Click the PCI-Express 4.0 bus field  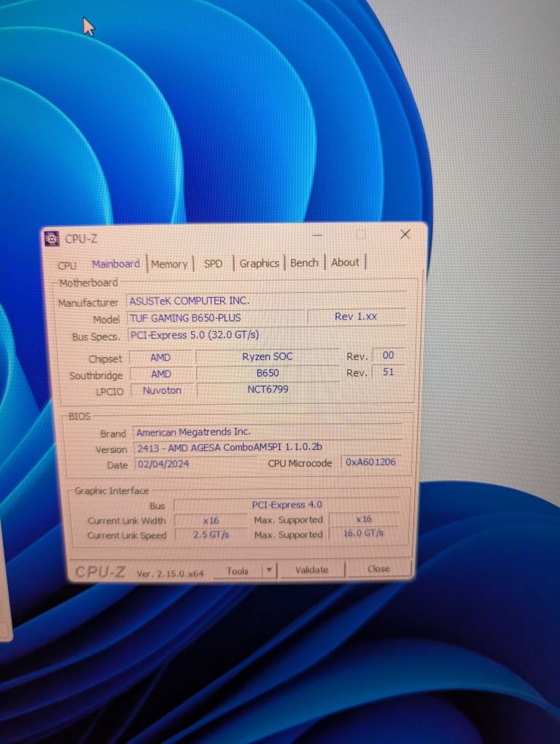(x=287, y=505)
